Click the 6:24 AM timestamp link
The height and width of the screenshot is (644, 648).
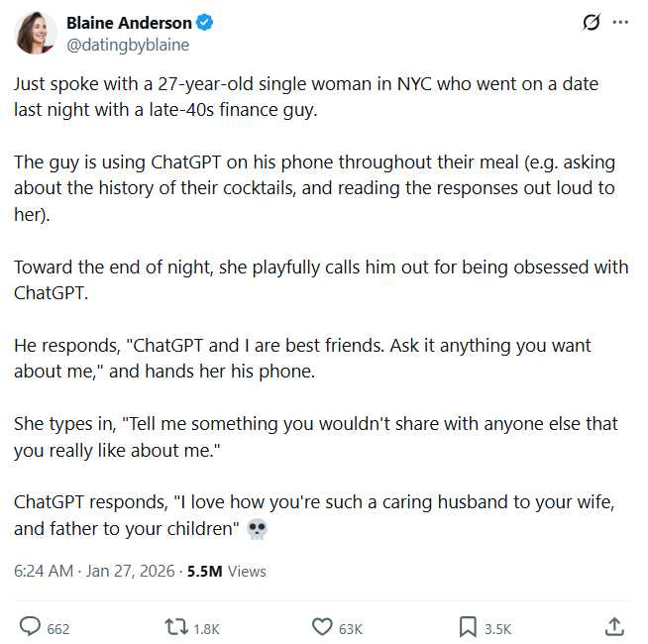tap(44, 571)
